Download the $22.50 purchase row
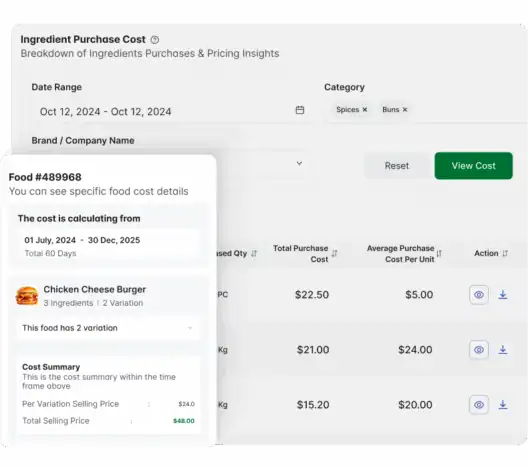The height and width of the screenshot is (469, 528). click(503, 295)
